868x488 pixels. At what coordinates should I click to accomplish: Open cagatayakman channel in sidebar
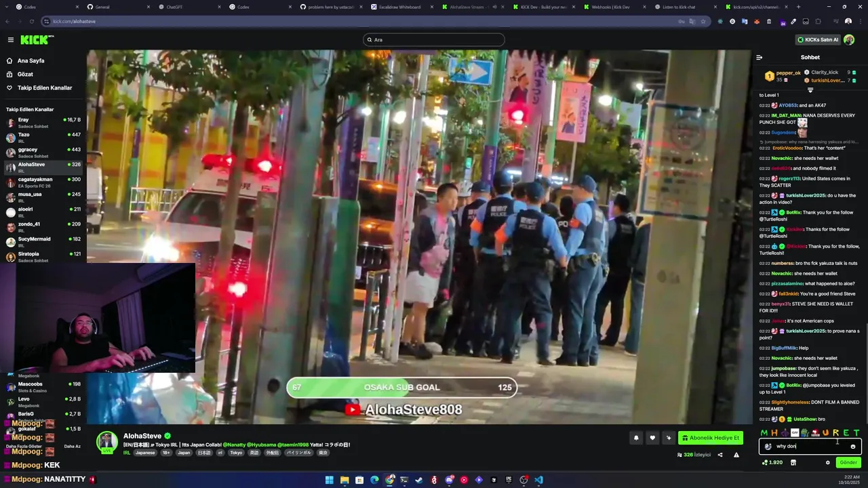coord(43,182)
